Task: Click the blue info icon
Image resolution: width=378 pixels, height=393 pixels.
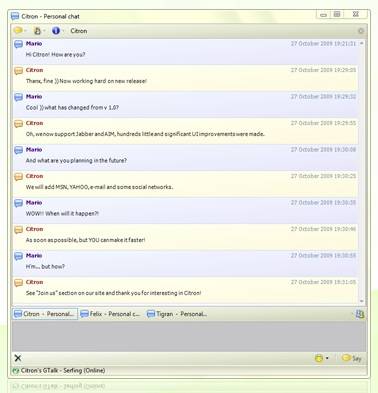Action: [56, 31]
